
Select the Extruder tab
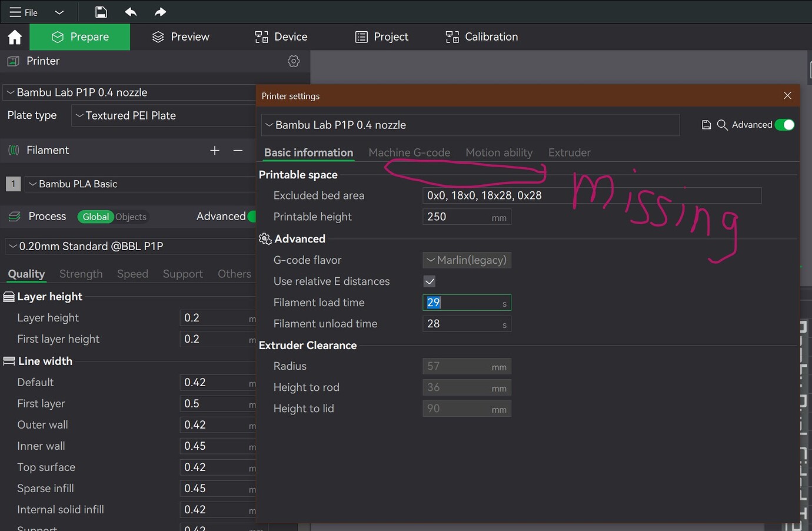[570, 153]
